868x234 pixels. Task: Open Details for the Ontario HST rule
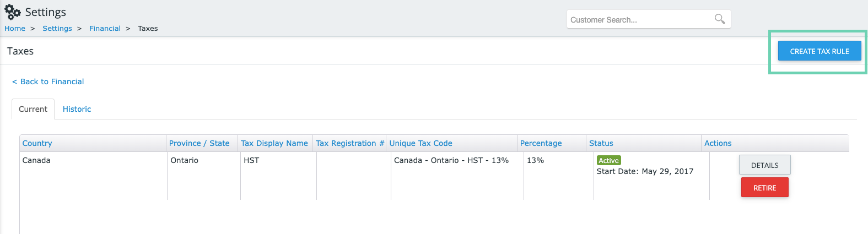click(x=765, y=165)
